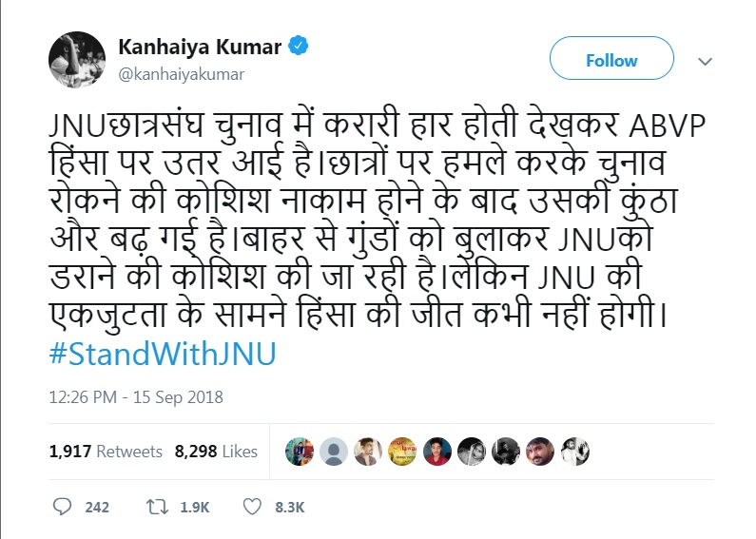View the 8,298 Likes list
Viewport: 756px width, 539px height.
coord(216,452)
